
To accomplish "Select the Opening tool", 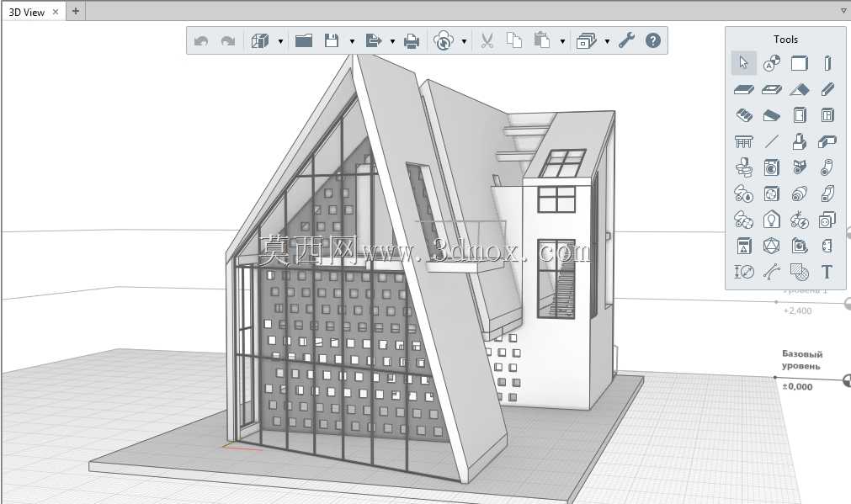I will click(x=771, y=89).
